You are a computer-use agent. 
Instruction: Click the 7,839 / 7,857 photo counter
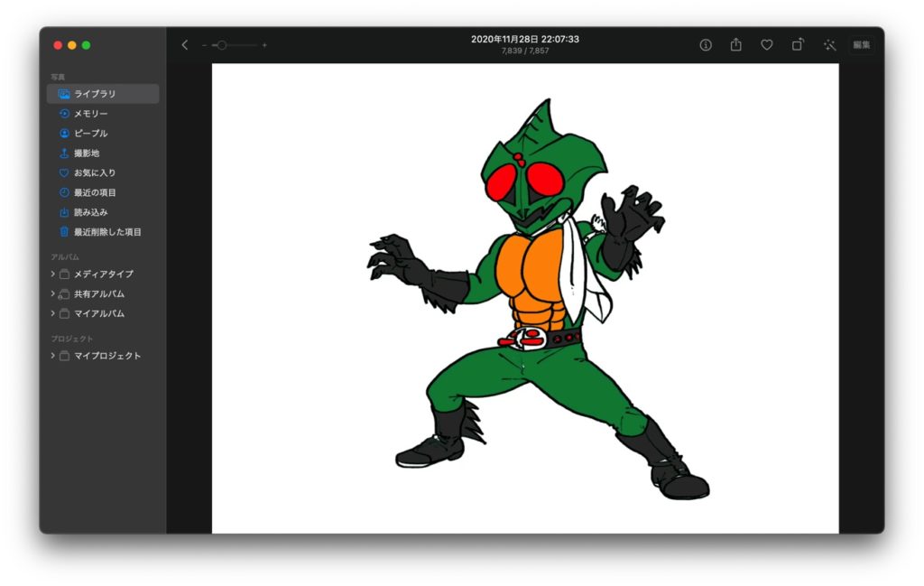point(525,51)
